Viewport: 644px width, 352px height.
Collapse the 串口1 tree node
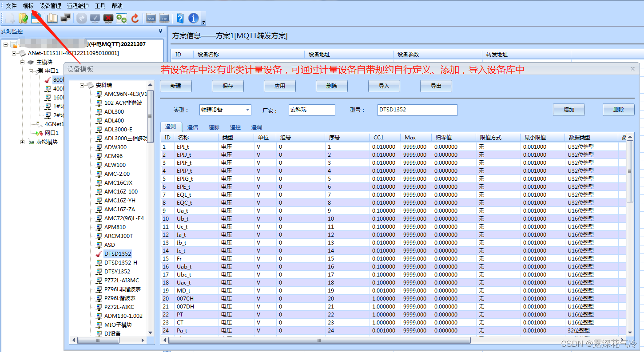[x=31, y=71]
